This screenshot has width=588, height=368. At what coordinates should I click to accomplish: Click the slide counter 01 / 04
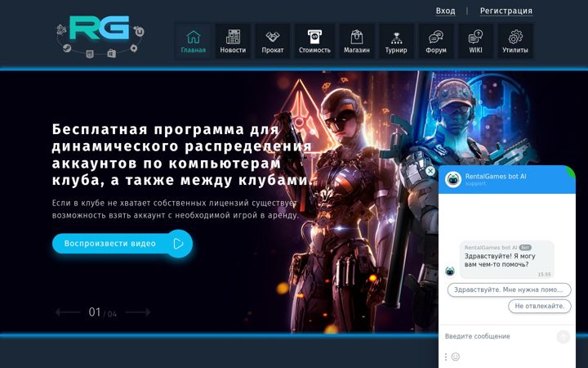pyautogui.click(x=102, y=312)
